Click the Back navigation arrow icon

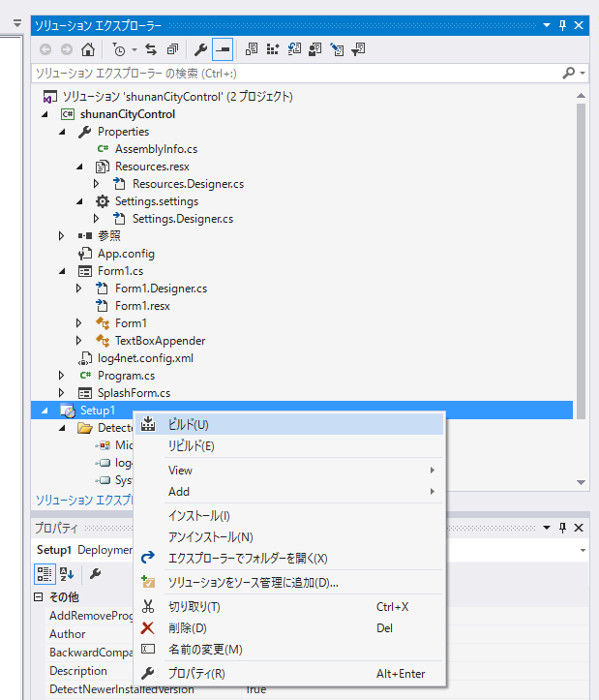45,49
